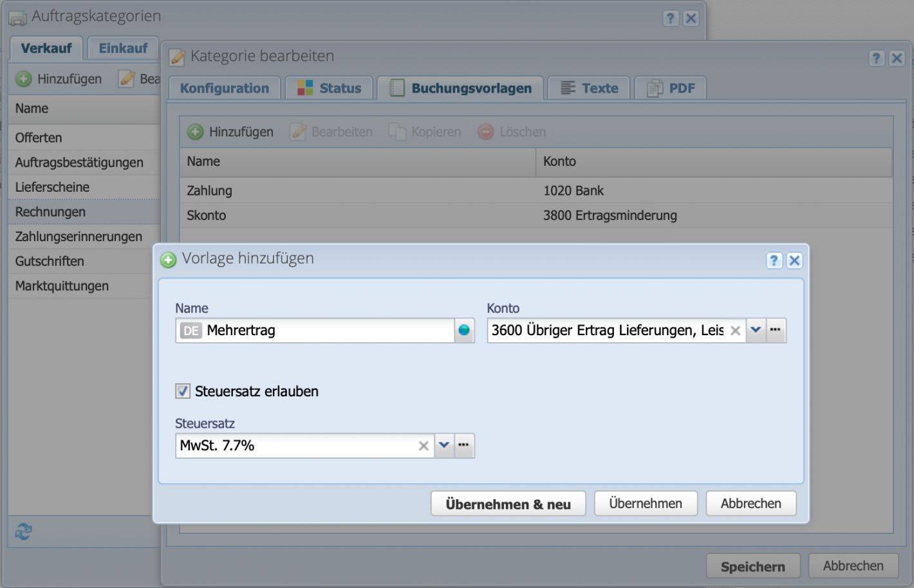Open the globe language icon beside Name field
914x588 pixels.
pyautogui.click(x=463, y=330)
